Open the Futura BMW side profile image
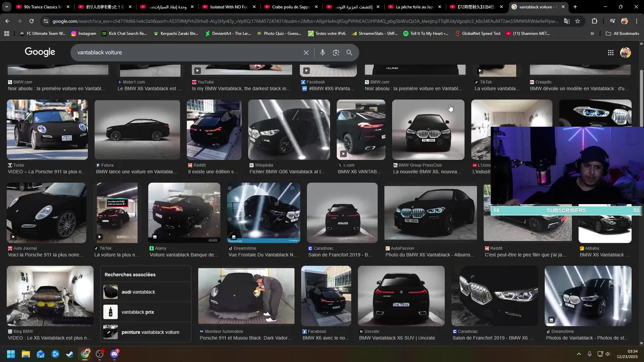The image size is (644, 362). (x=137, y=130)
